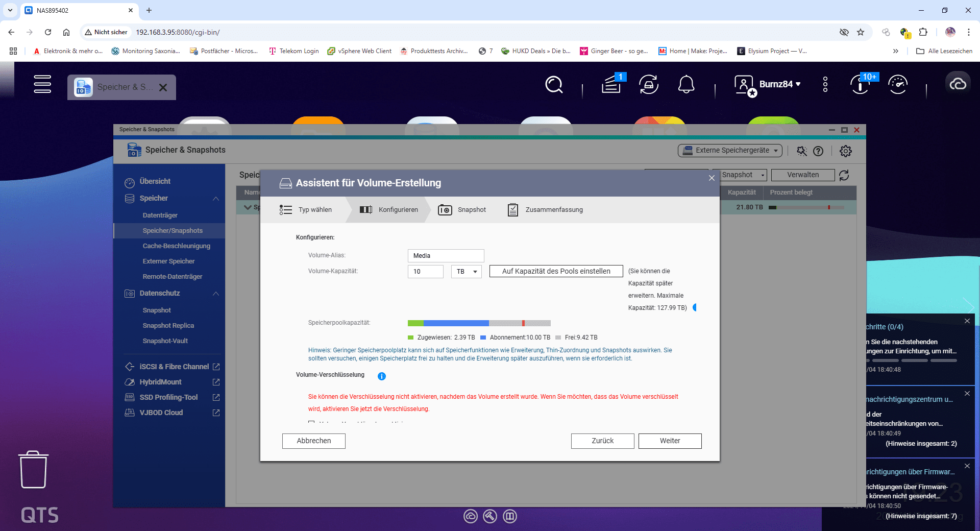Open the help question mark icon
This screenshot has height=531, width=980.
818,151
